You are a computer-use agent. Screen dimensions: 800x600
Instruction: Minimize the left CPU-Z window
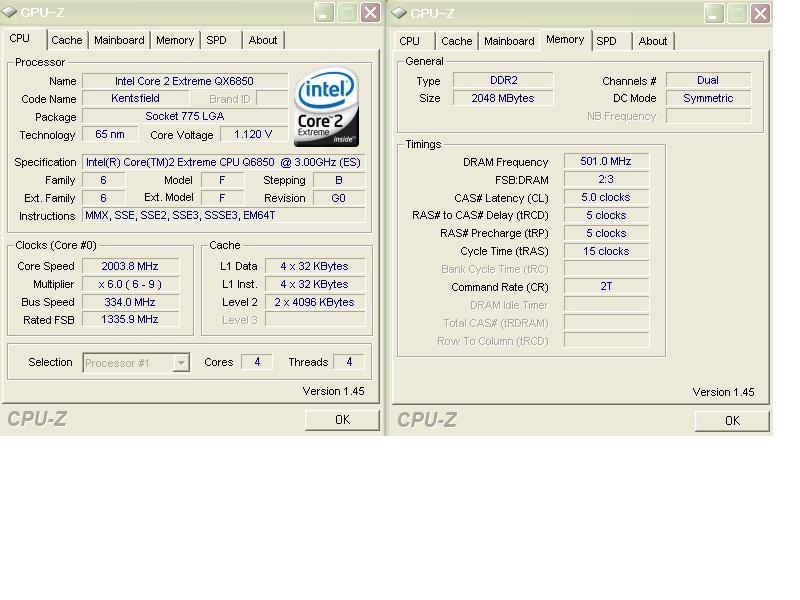324,13
